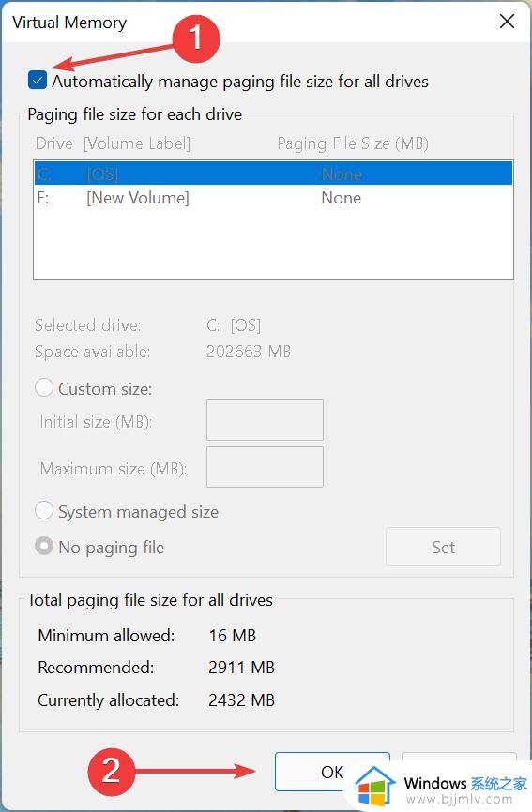Select drive C: [OS] row

pos(273,173)
